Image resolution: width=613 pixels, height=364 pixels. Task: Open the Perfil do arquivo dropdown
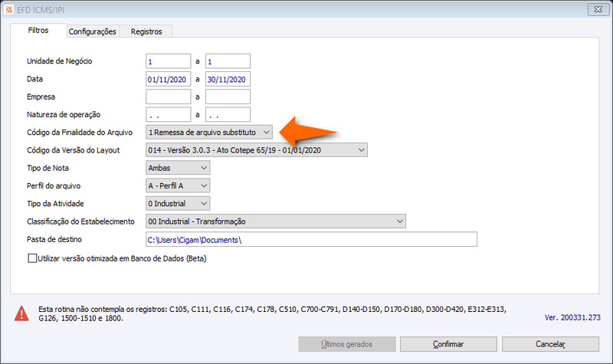178,185
